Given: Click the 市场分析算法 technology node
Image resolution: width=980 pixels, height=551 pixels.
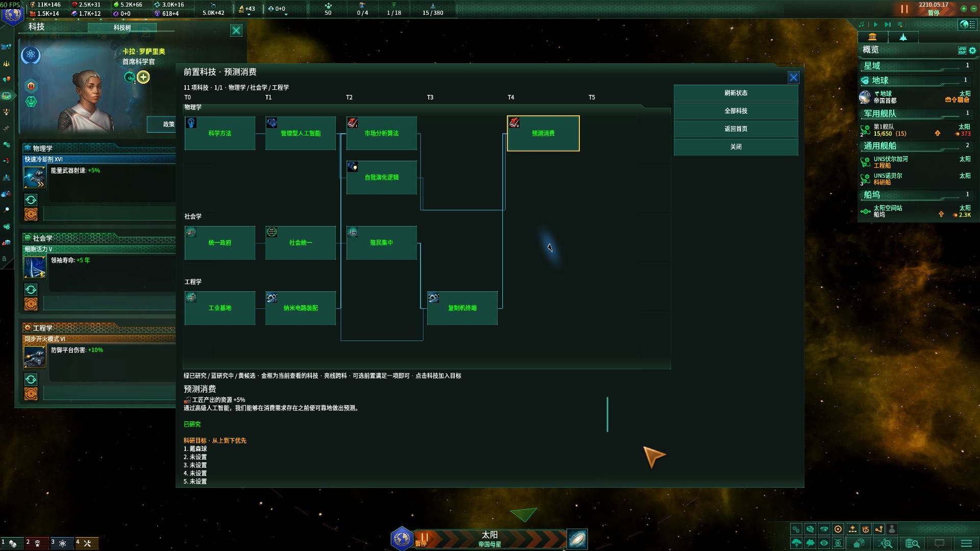Looking at the screenshot, I should click(x=381, y=133).
